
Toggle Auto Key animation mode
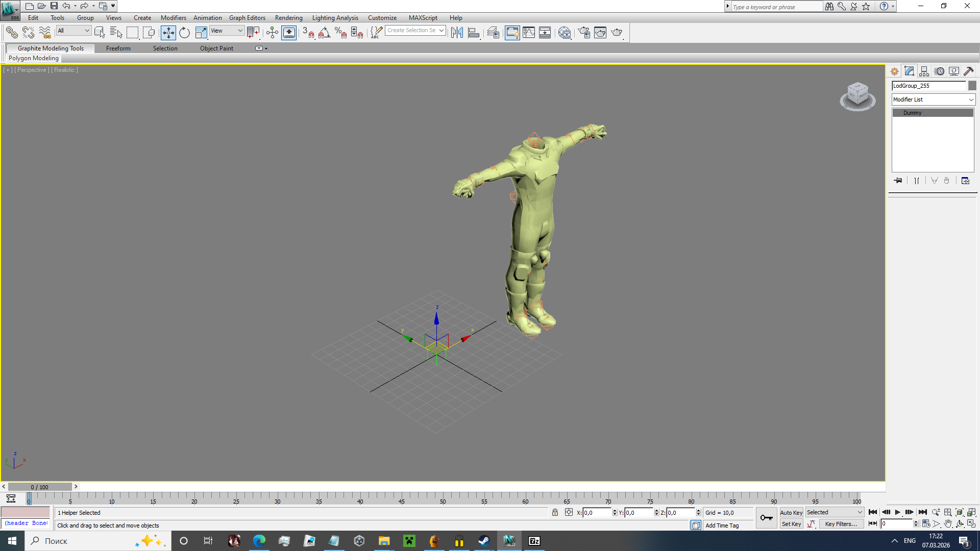click(x=791, y=512)
